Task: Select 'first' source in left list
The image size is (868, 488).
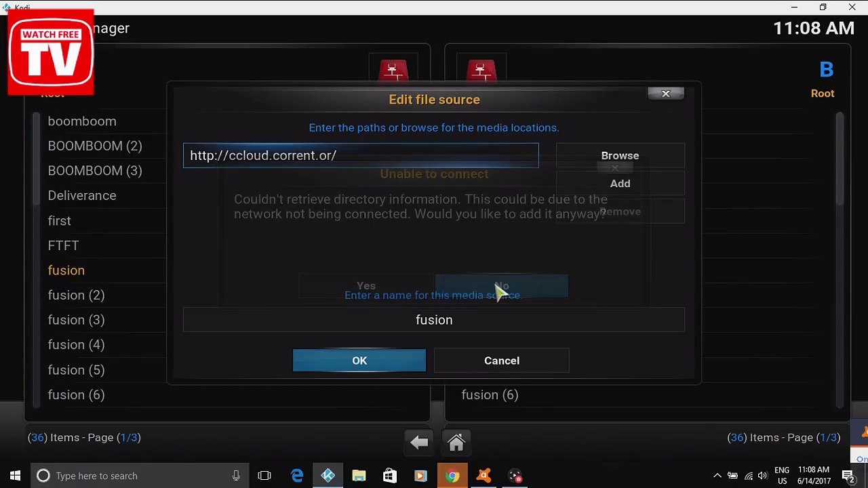Action: click(x=60, y=220)
